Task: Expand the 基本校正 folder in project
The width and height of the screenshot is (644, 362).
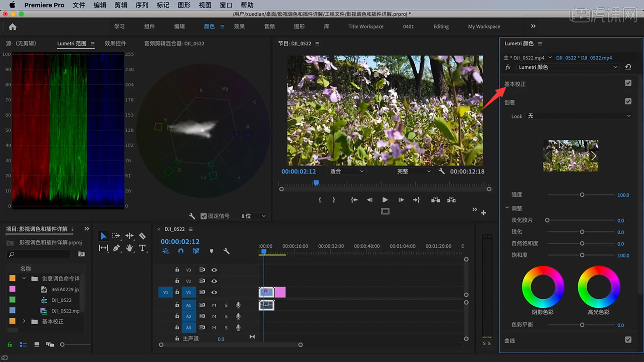Action: coord(24,321)
